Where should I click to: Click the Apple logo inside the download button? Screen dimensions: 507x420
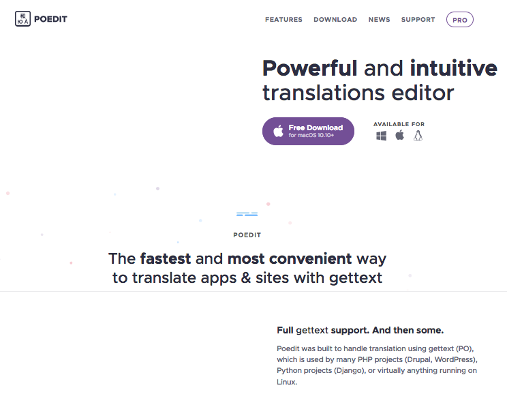click(279, 131)
